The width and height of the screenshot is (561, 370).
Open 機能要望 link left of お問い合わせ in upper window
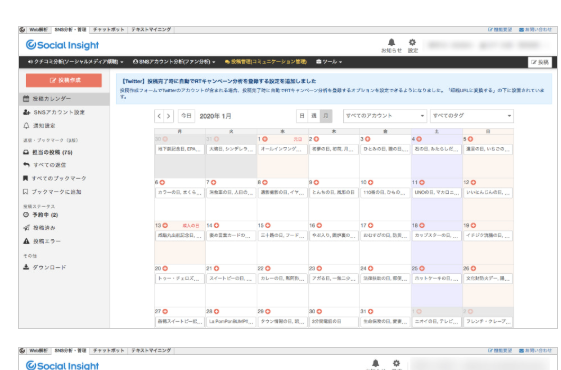point(500,30)
